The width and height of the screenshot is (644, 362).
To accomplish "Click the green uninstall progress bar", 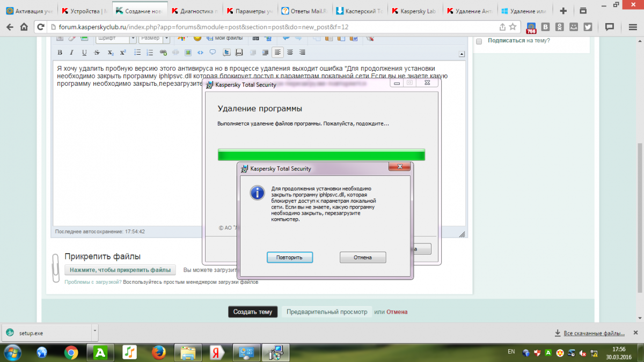I will (x=321, y=154).
